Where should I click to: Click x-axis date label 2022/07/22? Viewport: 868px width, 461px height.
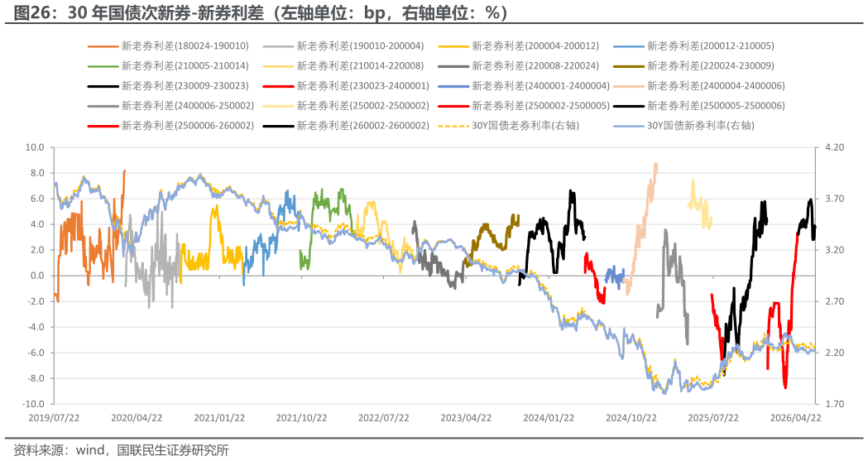pos(384,418)
